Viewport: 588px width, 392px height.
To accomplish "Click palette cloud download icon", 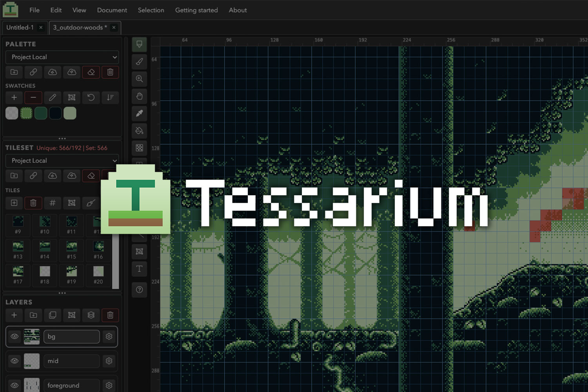I will pos(53,72).
